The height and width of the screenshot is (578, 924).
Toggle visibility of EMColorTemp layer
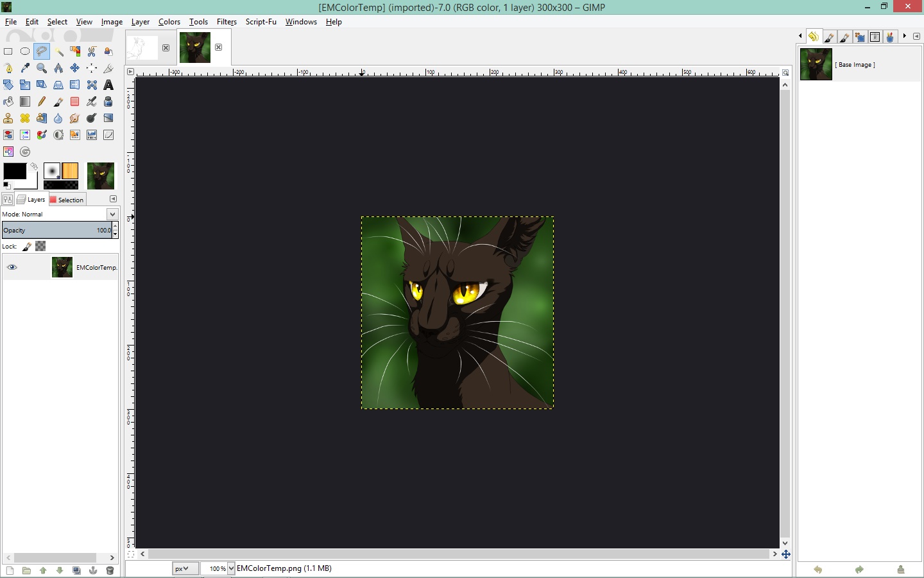(12, 267)
